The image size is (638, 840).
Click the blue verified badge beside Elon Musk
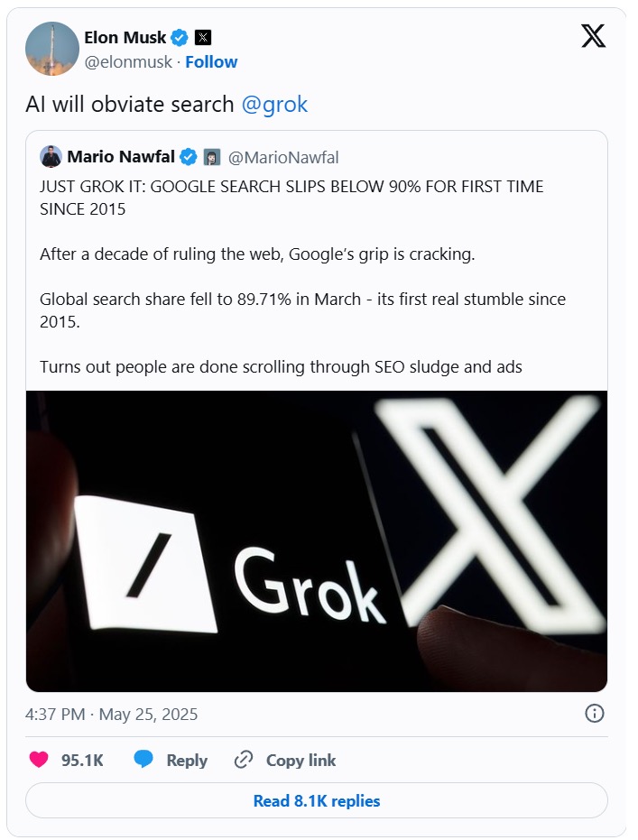click(180, 38)
